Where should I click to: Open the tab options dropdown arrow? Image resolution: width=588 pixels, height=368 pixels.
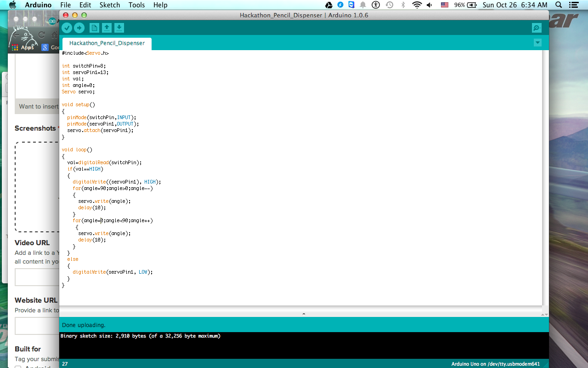click(x=538, y=43)
